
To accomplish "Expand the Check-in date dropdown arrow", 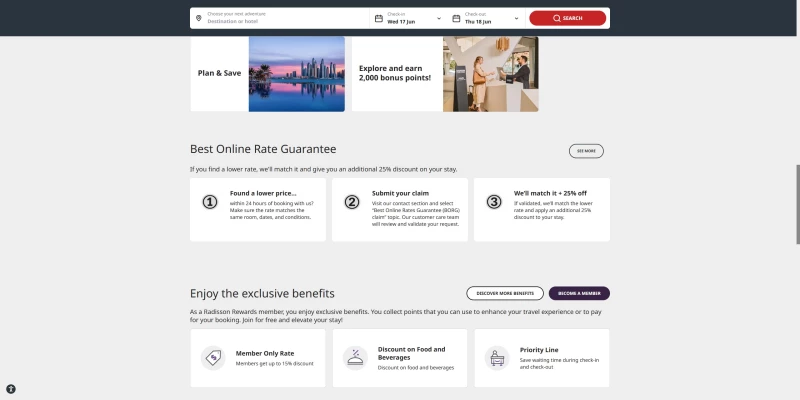I will [439, 18].
